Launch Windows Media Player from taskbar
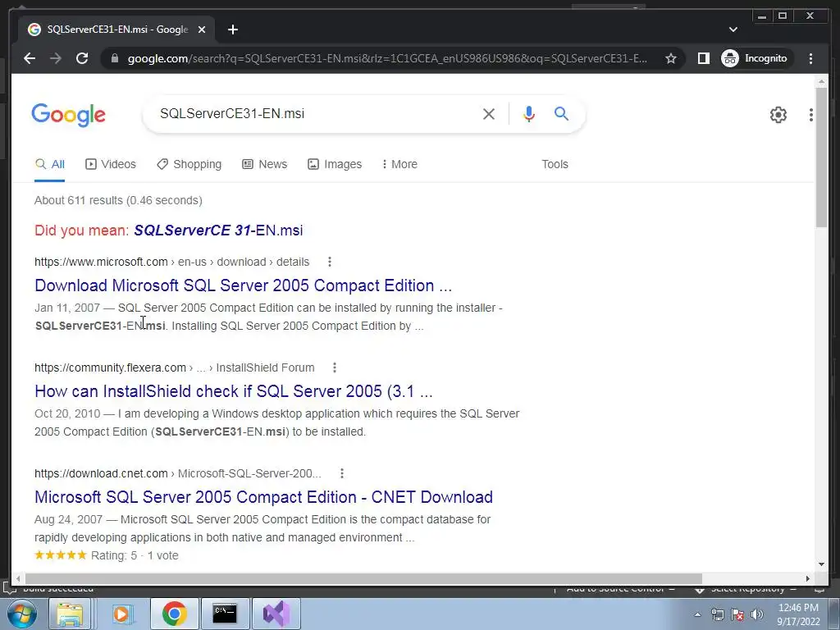840x630 pixels. [x=121, y=614]
